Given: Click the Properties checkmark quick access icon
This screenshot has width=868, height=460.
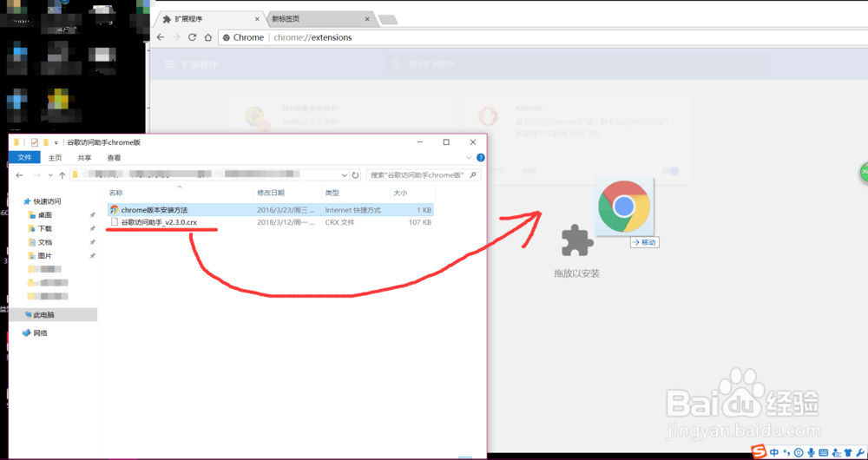Looking at the screenshot, I should [x=35, y=142].
